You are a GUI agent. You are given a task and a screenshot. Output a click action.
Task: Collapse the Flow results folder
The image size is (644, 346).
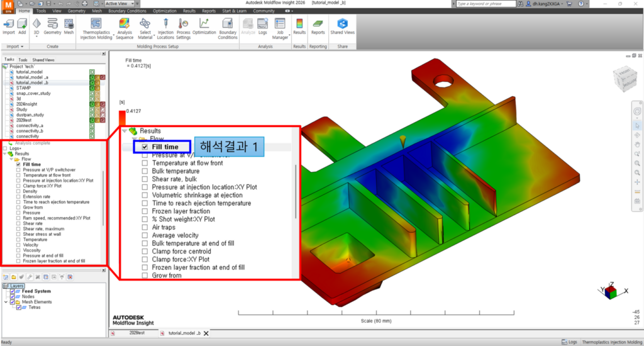pos(11,159)
